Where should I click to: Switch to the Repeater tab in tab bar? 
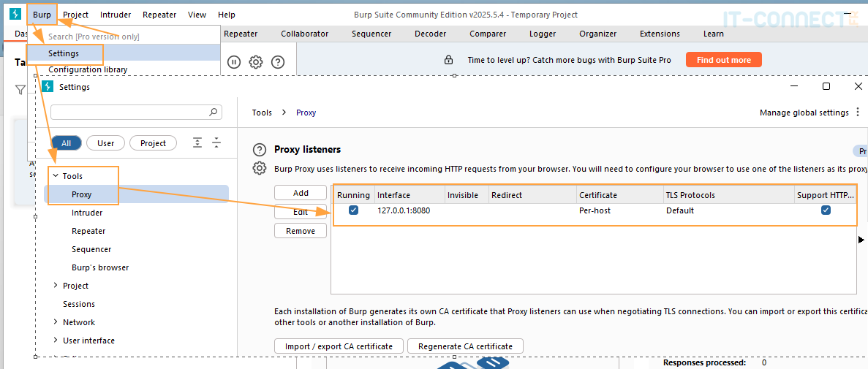241,34
